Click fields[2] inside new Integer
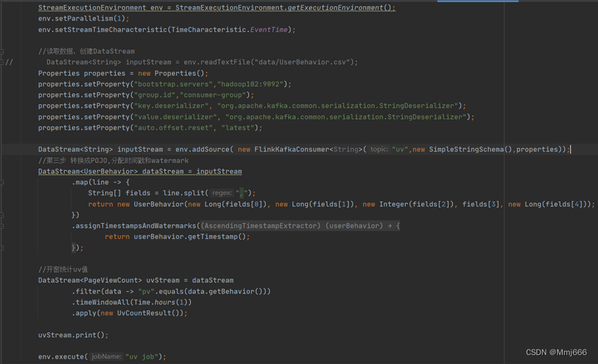598x364 pixels. click(x=431, y=204)
